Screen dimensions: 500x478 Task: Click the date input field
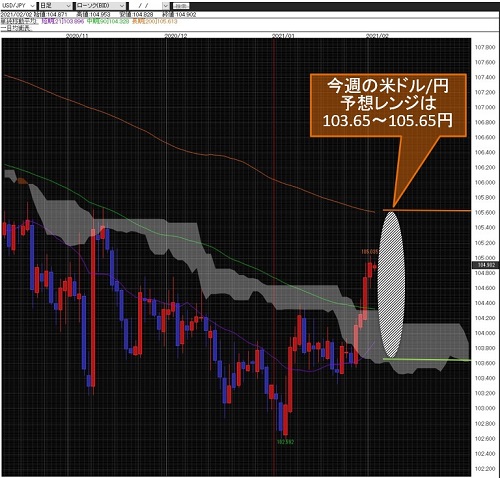coord(146,6)
